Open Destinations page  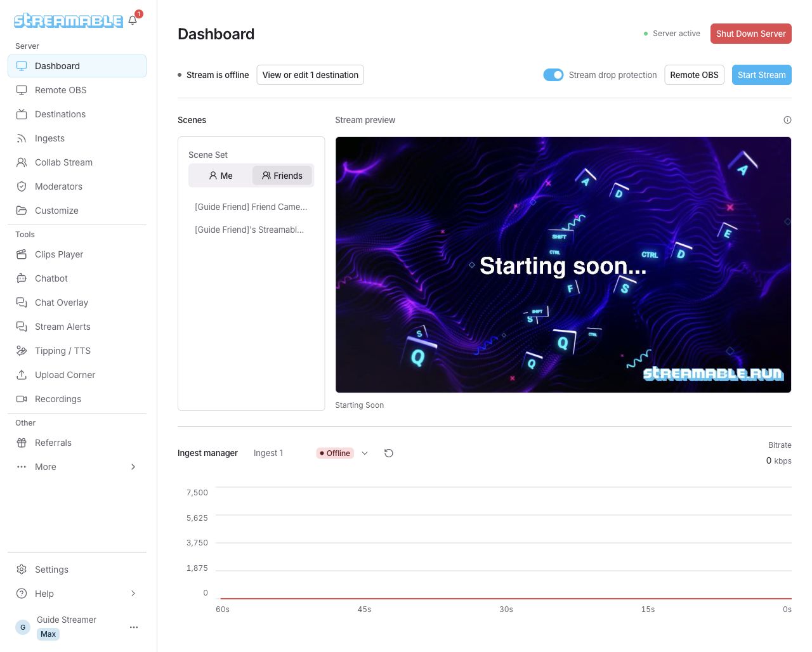click(77, 114)
